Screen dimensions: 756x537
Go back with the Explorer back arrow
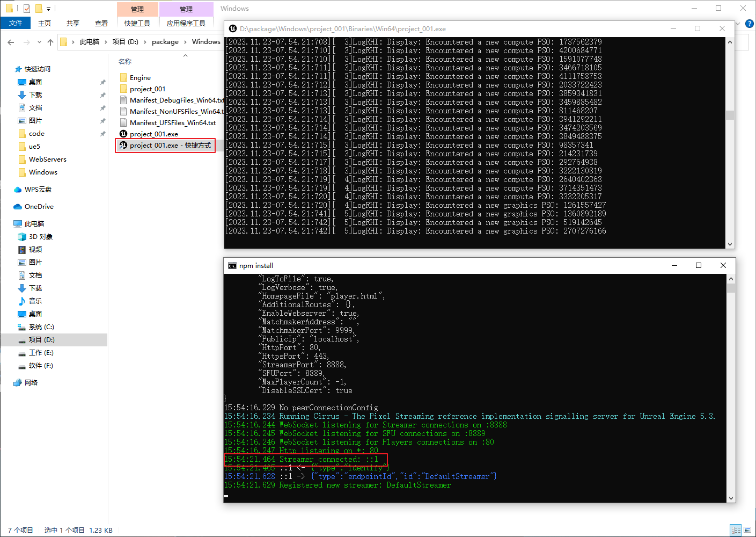coord(11,42)
